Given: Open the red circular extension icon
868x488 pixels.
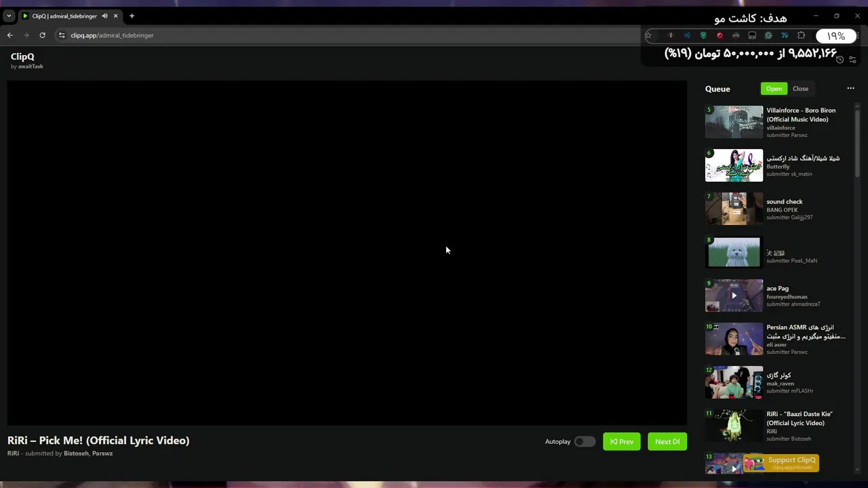Looking at the screenshot, I should click(719, 35).
